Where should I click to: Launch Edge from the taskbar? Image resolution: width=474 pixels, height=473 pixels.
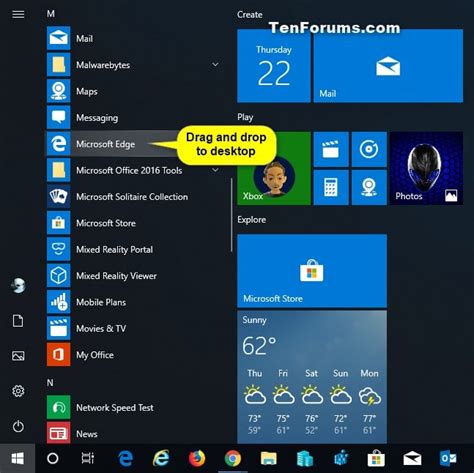125,458
